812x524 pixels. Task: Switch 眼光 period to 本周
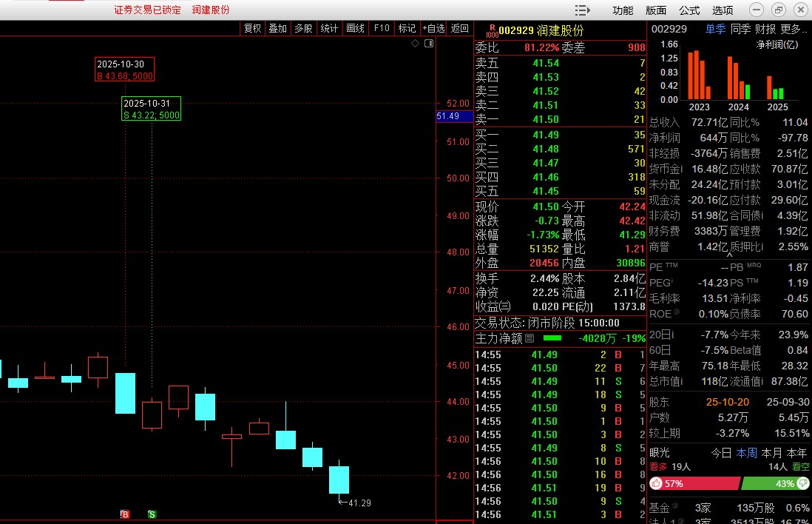coord(746,453)
